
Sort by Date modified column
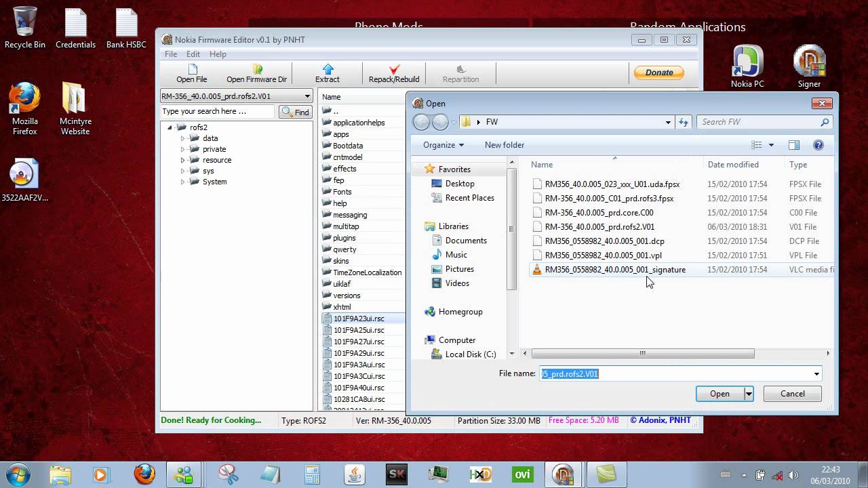coord(733,165)
